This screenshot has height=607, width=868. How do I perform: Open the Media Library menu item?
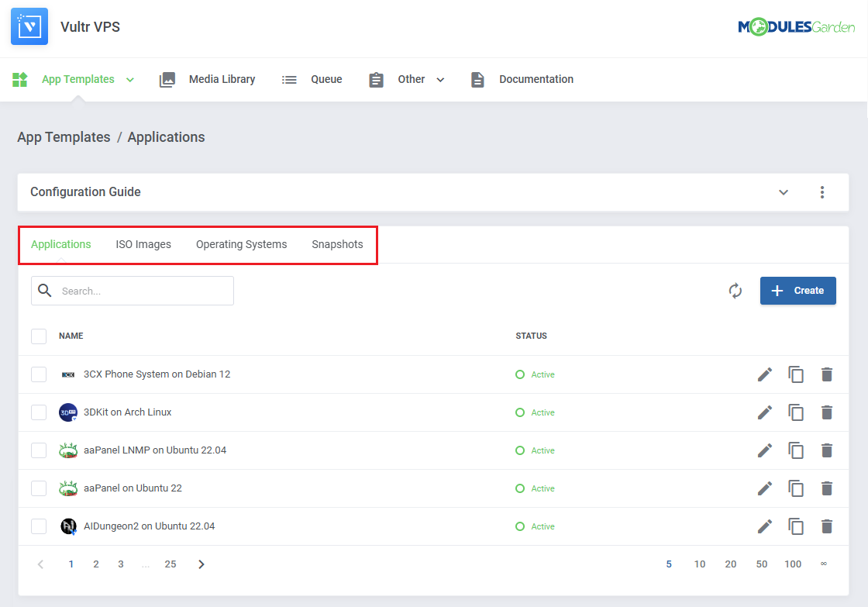222,79
